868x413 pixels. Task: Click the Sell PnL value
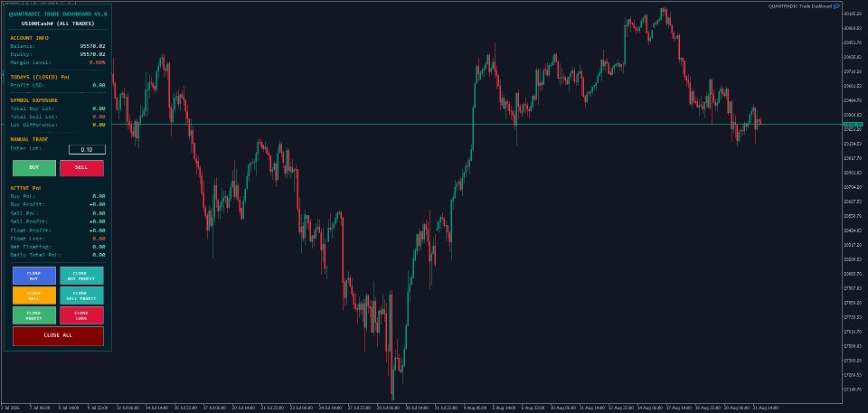click(99, 213)
